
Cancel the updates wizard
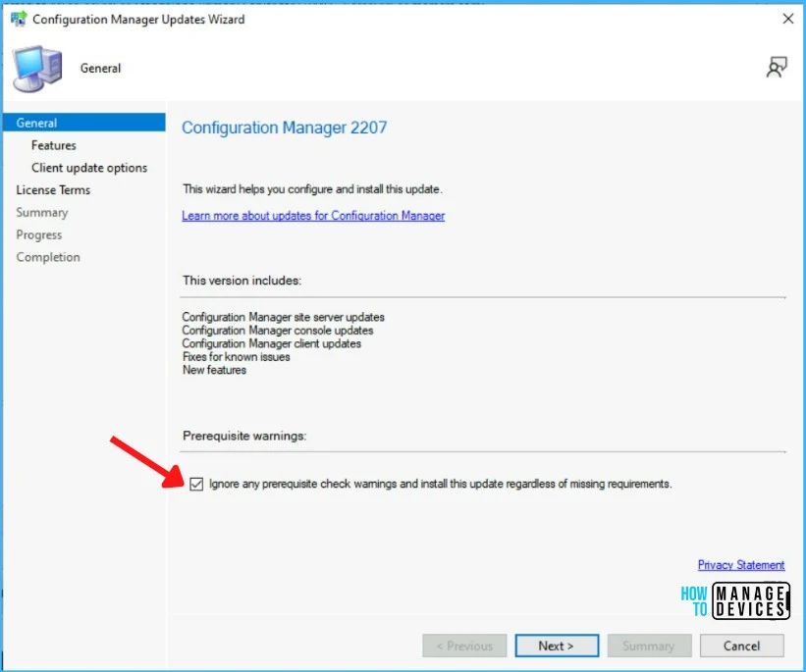[x=742, y=646]
